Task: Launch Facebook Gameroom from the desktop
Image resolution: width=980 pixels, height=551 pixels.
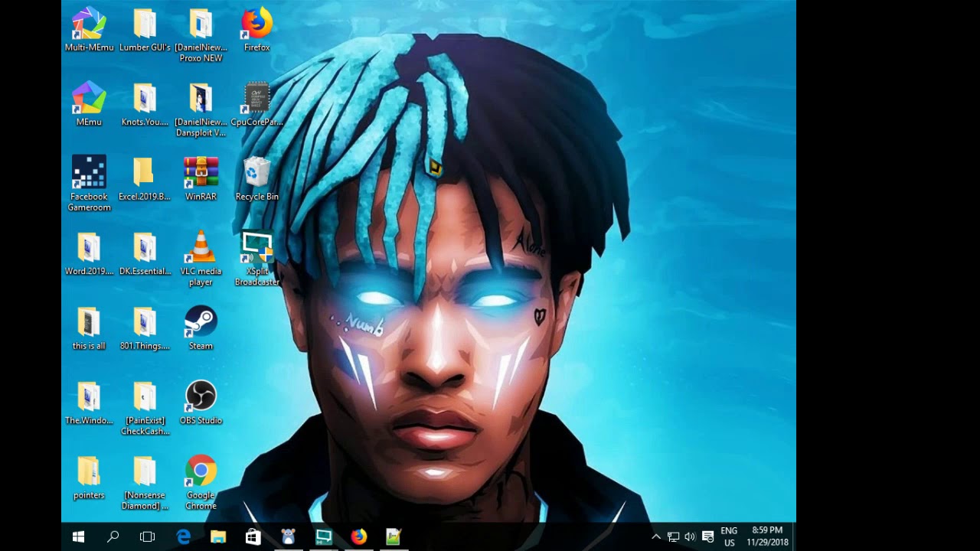Action: (89, 184)
